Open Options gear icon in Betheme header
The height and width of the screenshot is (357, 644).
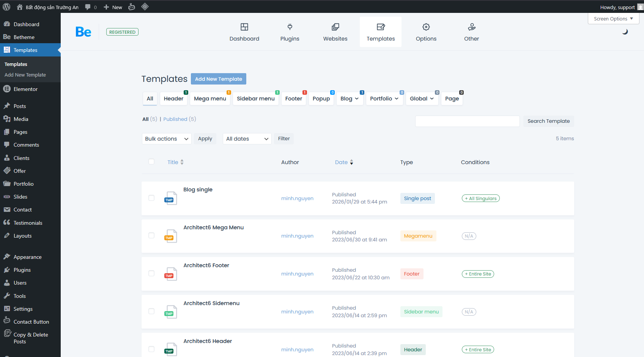click(426, 27)
